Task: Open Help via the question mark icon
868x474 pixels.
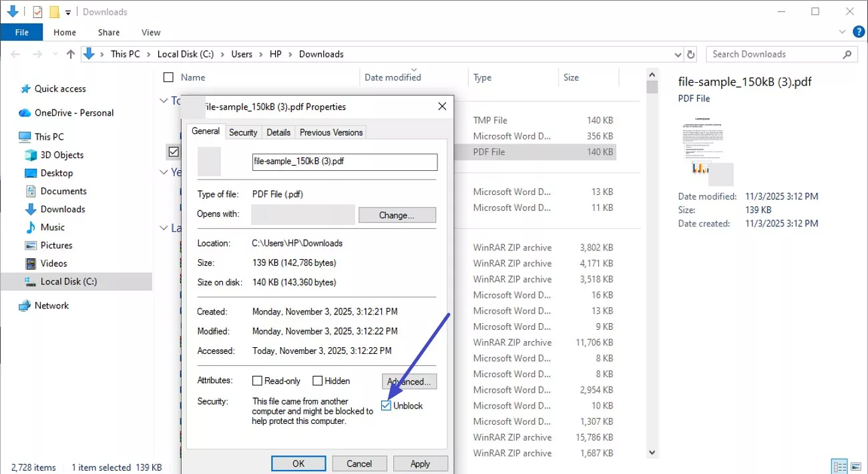Action: (x=859, y=31)
